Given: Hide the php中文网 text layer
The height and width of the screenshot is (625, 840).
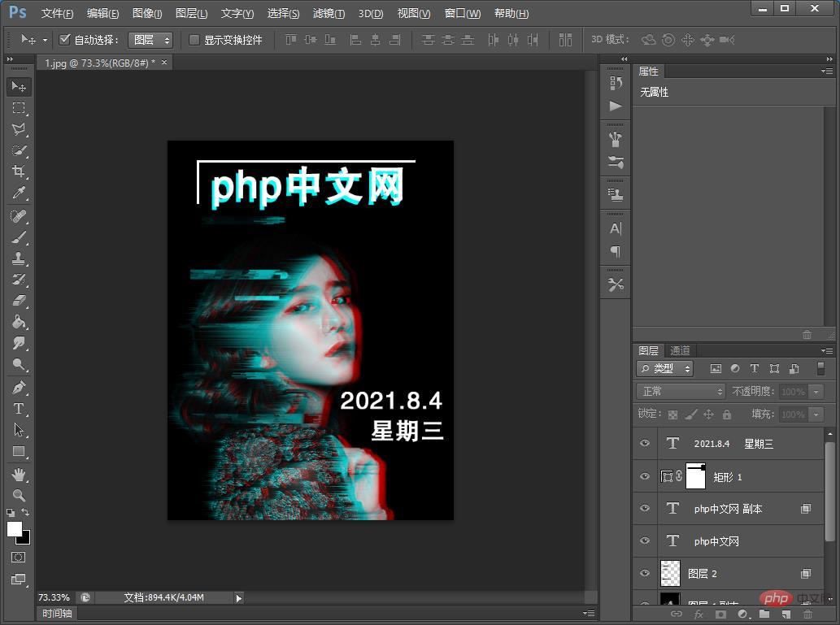Looking at the screenshot, I should [645, 540].
